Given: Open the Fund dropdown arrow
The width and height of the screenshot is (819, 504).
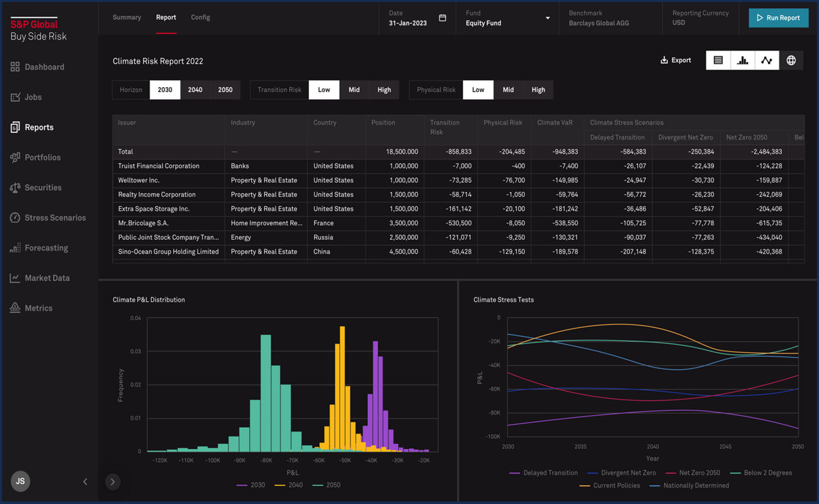Looking at the screenshot, I should [x=548, y=18].
